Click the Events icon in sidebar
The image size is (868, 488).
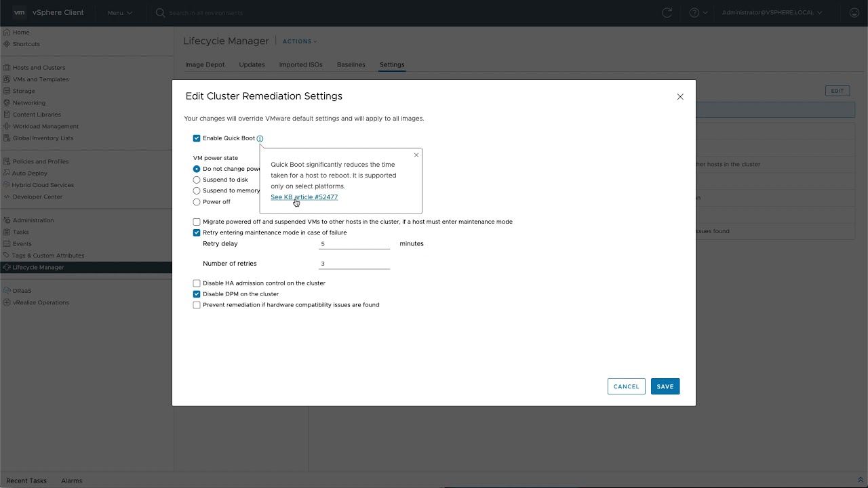tap(7, 244)
